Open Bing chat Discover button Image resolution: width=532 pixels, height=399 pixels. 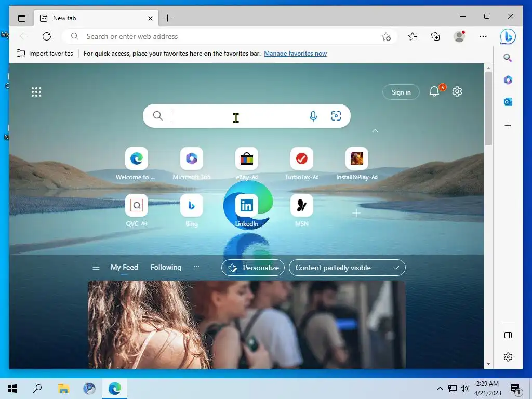508,36
